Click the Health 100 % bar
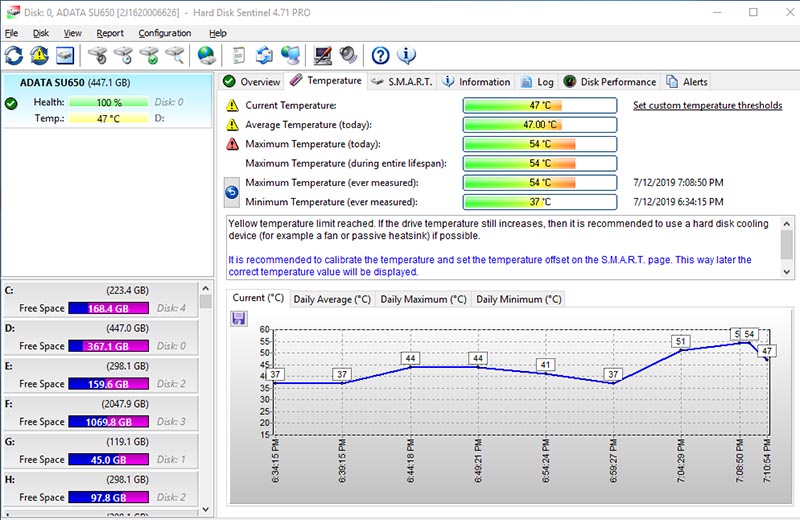 tap(109, 102)
